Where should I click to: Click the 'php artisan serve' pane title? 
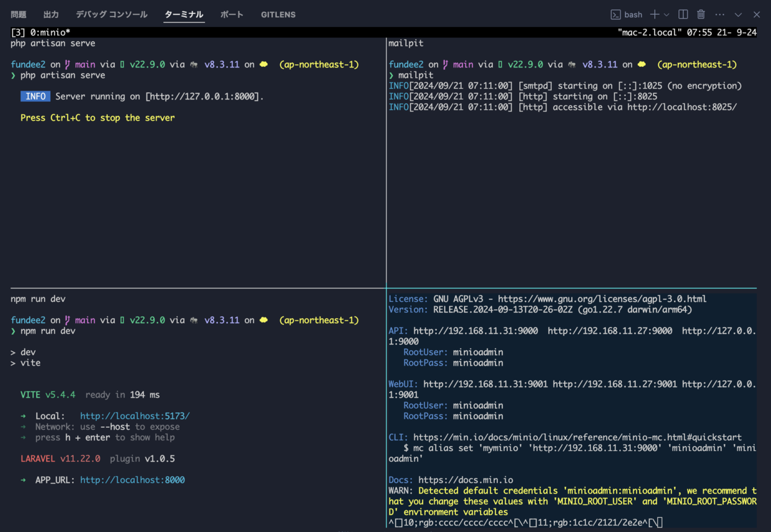coord(53,43)
